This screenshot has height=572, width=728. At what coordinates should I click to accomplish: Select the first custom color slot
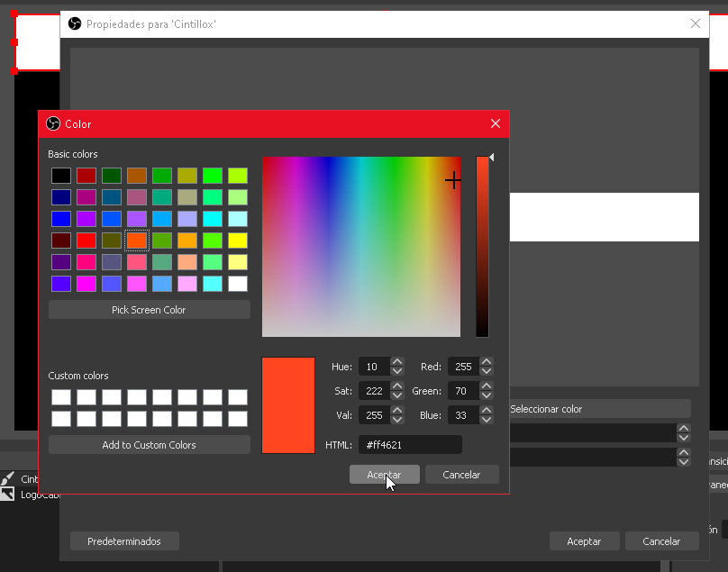pos(61,397)
